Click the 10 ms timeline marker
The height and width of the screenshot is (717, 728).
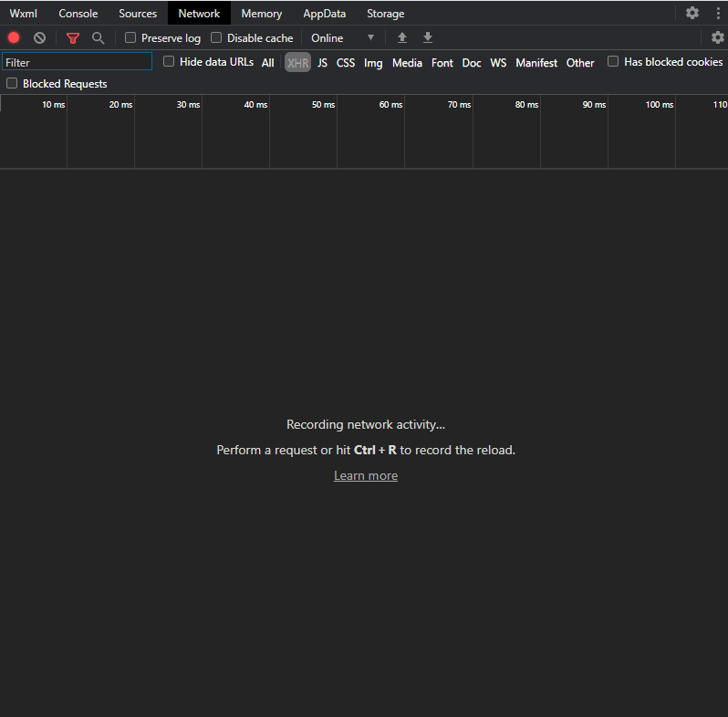point(54,105)
